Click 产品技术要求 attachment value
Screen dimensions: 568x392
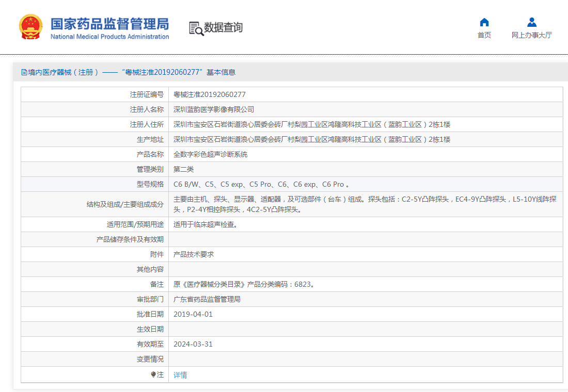point(194,254)
